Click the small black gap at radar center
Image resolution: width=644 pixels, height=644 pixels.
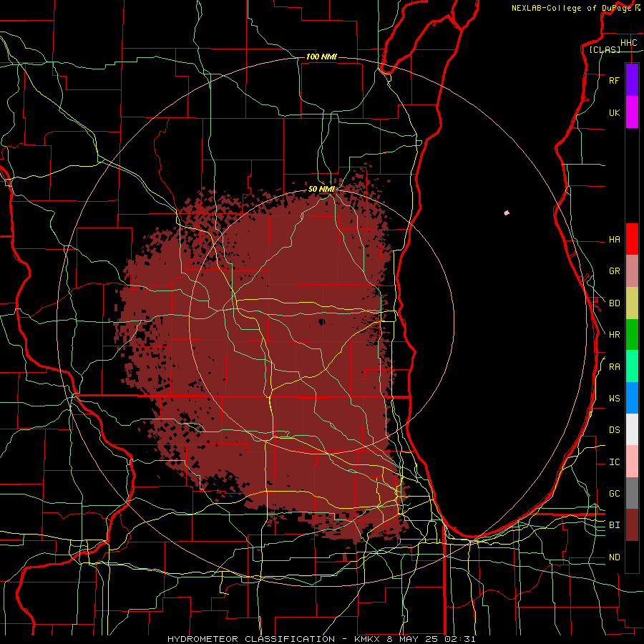(321, 322)
